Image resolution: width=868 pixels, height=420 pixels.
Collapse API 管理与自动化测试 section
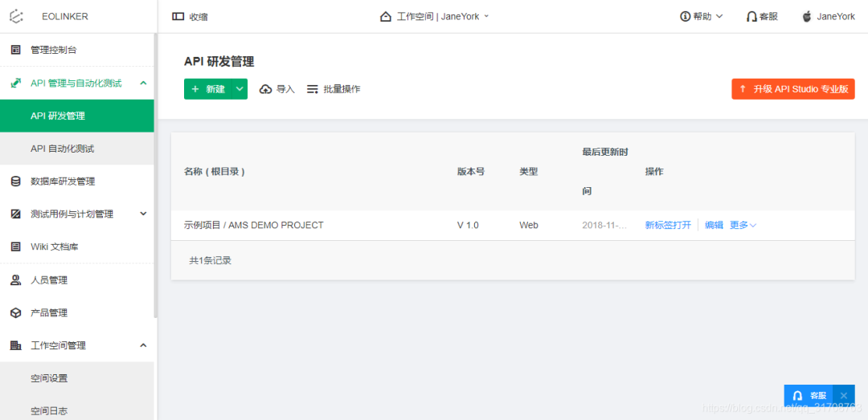(x=143, y=83)
